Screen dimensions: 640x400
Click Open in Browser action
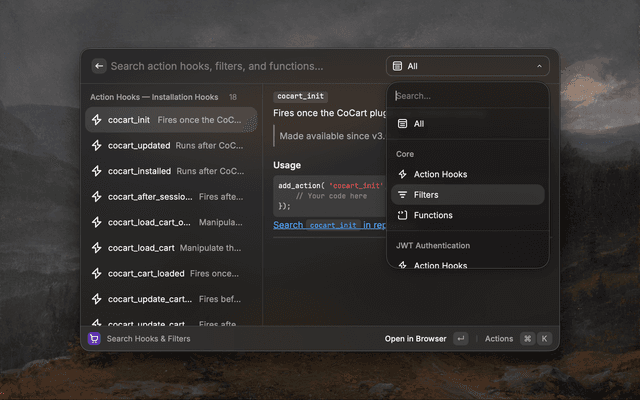(x=416, y=339)
